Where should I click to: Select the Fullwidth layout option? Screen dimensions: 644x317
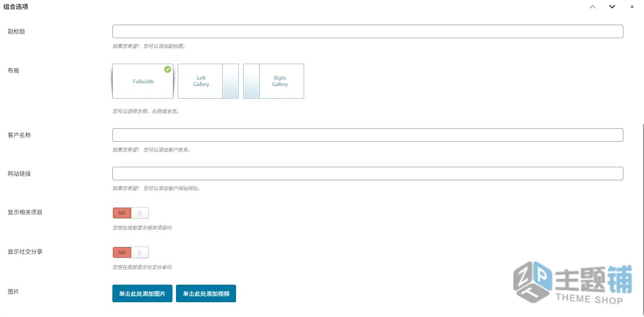pos(143,81)
